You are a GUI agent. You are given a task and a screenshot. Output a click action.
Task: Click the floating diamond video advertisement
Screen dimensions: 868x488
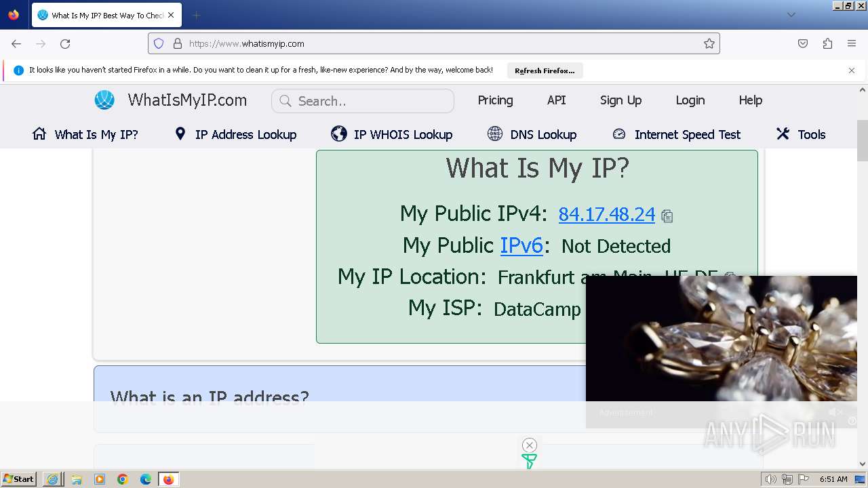pos(722,338)
